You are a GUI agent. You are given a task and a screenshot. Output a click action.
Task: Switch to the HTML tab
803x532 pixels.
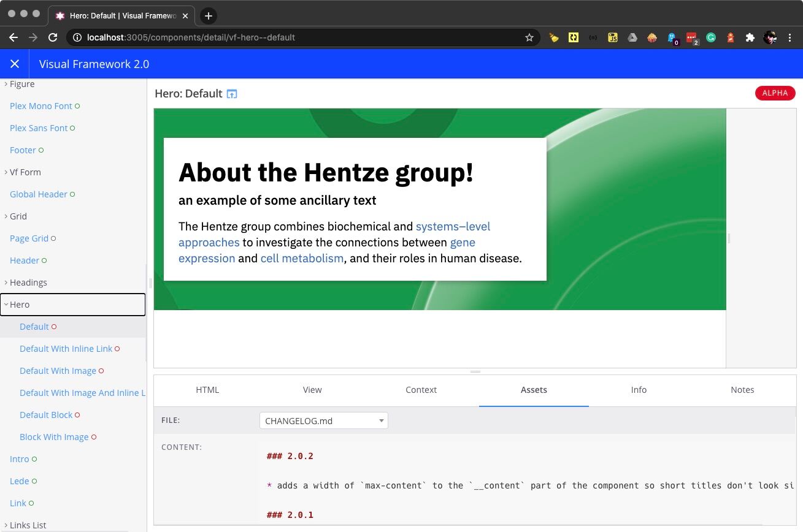pos(207,390)
